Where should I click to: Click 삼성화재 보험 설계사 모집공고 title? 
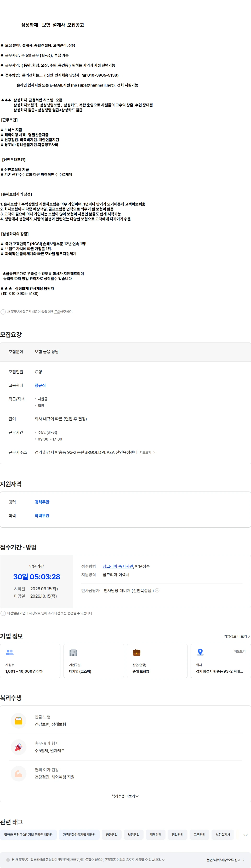click(53, 25)
